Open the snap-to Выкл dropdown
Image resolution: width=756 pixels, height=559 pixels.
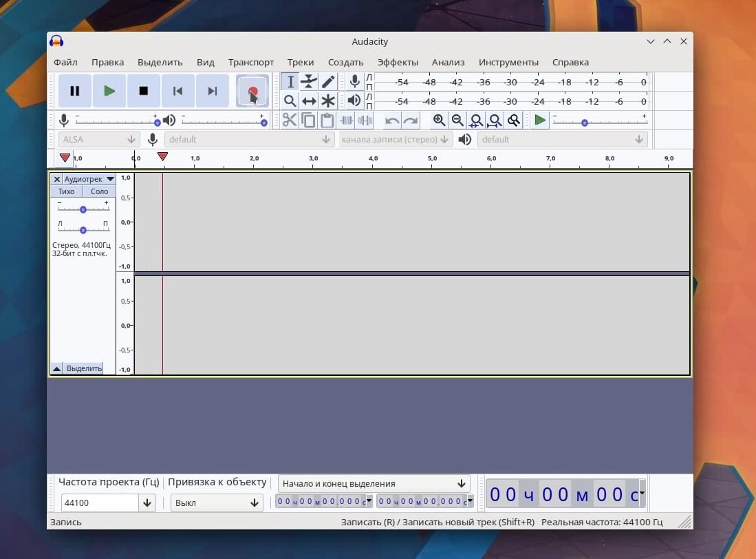217,503
